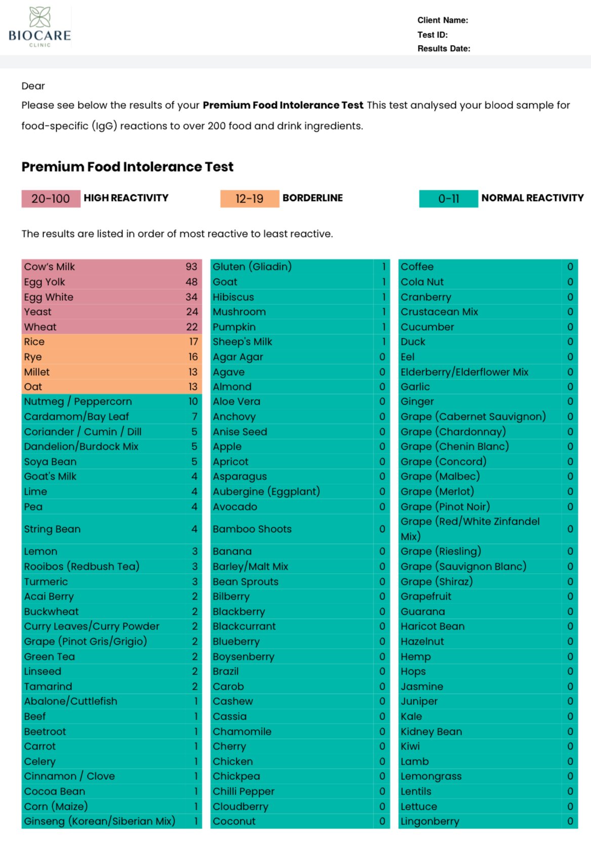Click the Test ID field label
591x868 pixels.
(433, 35)
